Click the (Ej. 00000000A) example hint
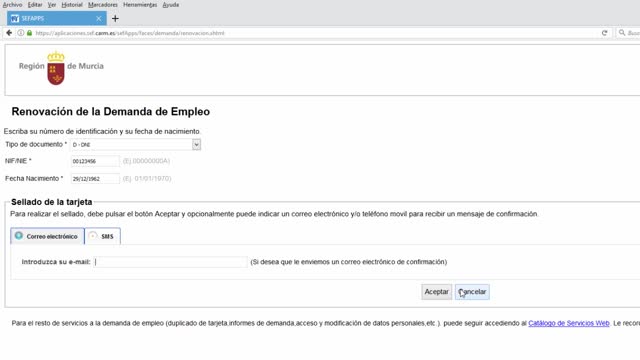Viewport: 640px width, 360px height. click(x=146, y=161)
